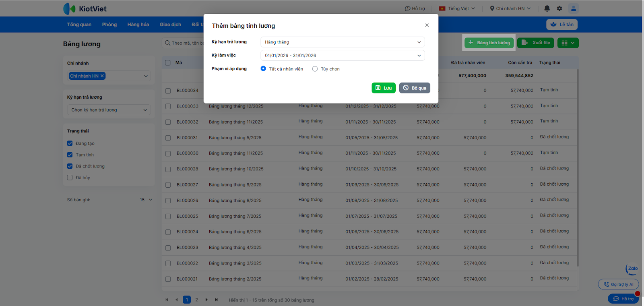
Task: Open the sidebar Chọn kỳ hạn trả lương dropdown
Action: click(109, 110)
